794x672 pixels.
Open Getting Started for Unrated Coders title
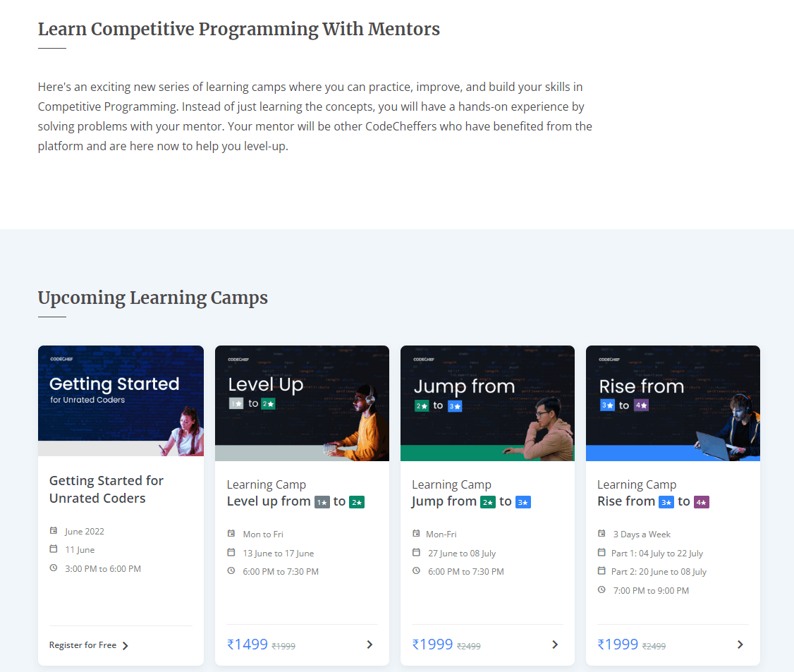[106, 489]
